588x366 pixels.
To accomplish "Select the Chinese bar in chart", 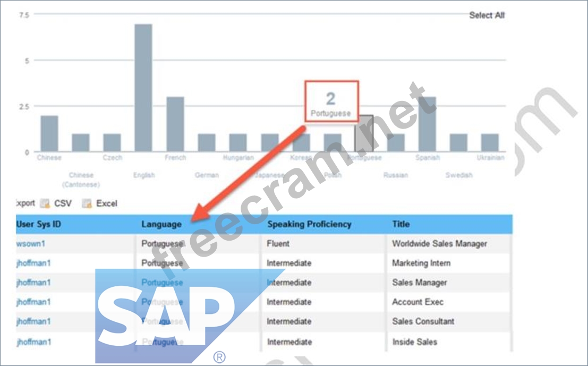I will tap(49, 134).
